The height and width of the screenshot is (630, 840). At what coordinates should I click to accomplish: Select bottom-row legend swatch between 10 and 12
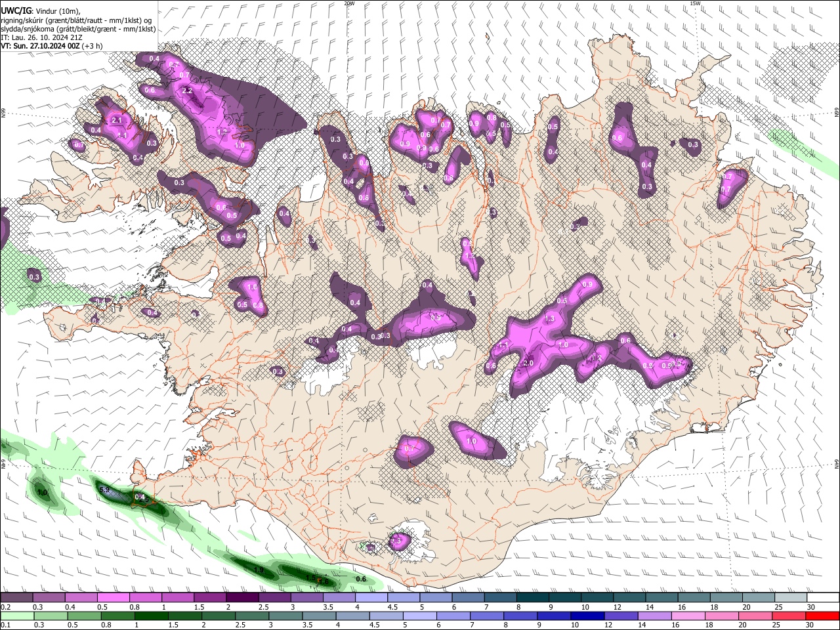tap(589, 616)
